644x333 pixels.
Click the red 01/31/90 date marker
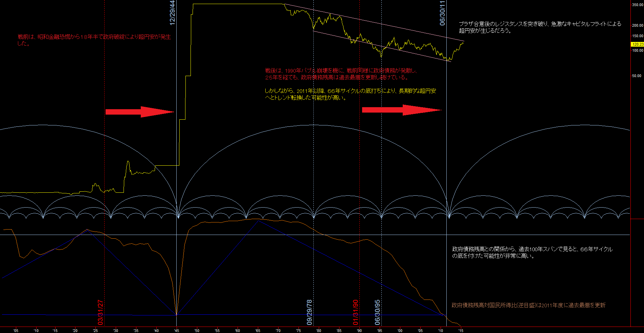(x=356, y=313)
